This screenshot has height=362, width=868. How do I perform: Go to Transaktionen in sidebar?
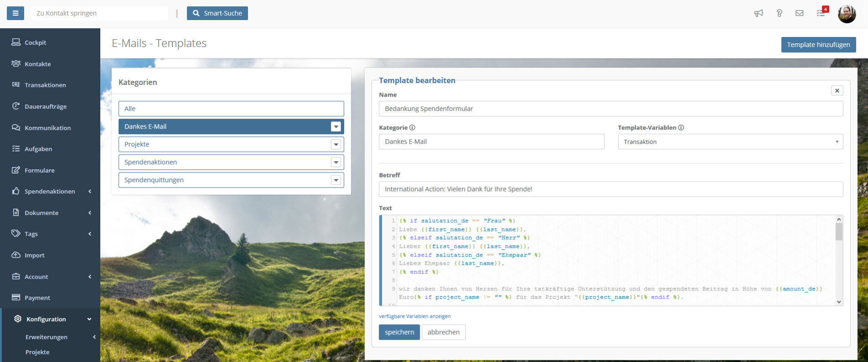point(45,85)
